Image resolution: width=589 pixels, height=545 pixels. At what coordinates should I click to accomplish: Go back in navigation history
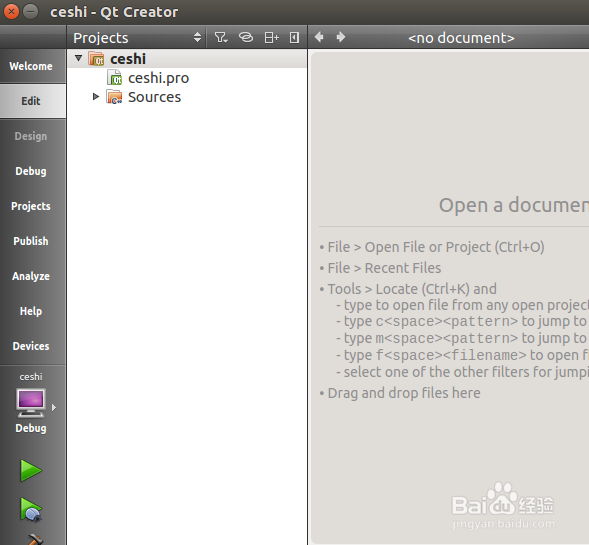pos(319,37)
